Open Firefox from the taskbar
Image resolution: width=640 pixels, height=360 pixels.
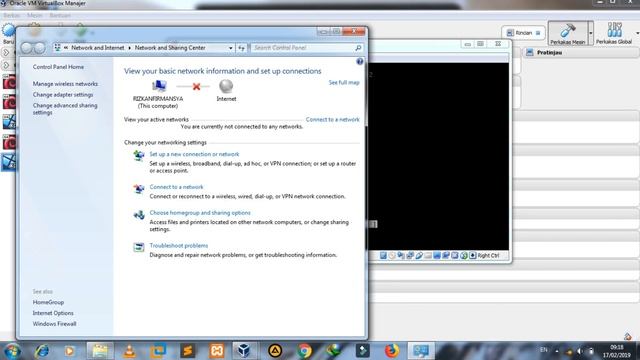pyautogui.click(x=391, y=351)
